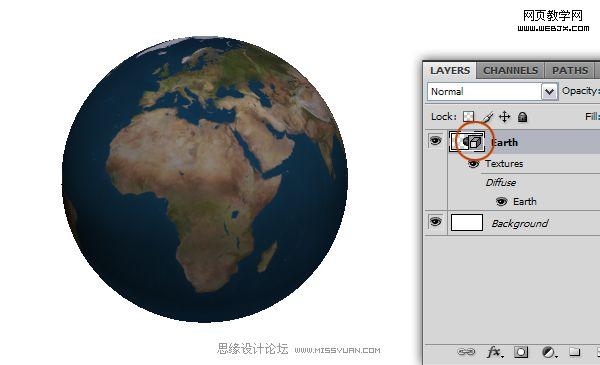This screenshot has width=600, height=365.
Task: Select the Background layer name
Action: tap(520, 223)
